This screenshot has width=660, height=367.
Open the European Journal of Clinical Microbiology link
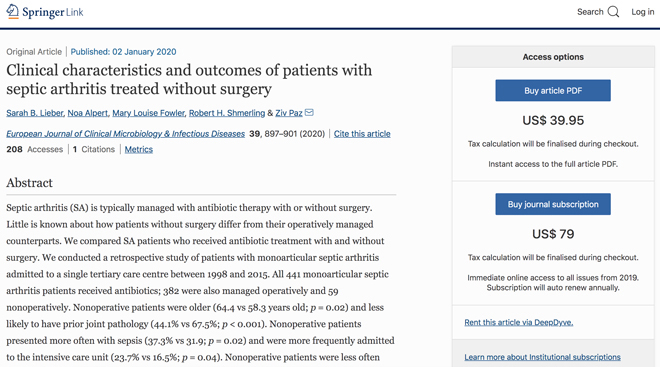[125, 134]
